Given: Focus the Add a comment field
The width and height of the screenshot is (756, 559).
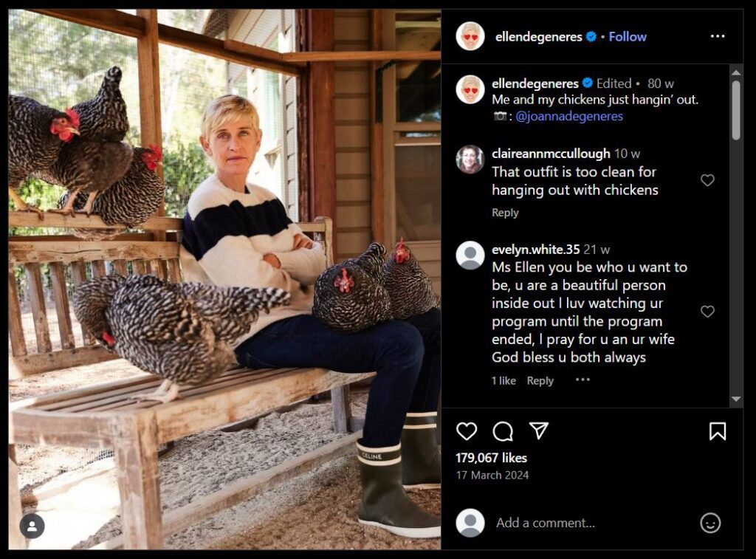Looking at the screenshot, I should pyautogui.click(x=583, y=523).
